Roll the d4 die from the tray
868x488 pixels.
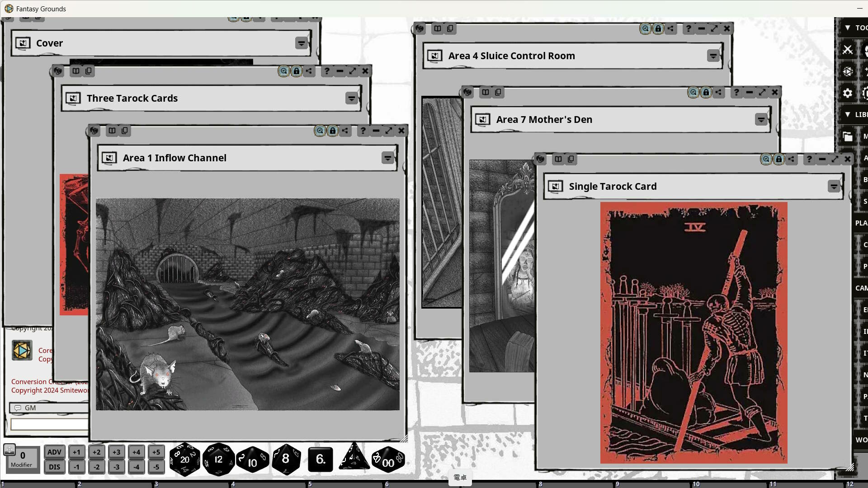(354, 459)
